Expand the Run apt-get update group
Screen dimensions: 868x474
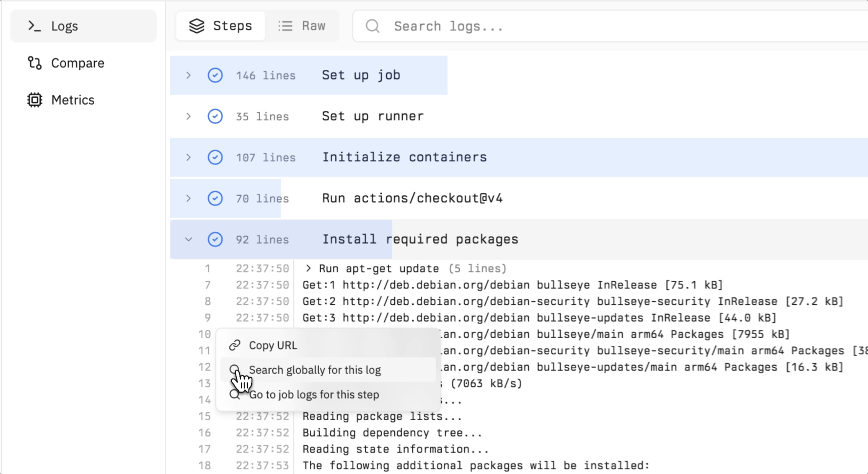(x=309, y=269)
